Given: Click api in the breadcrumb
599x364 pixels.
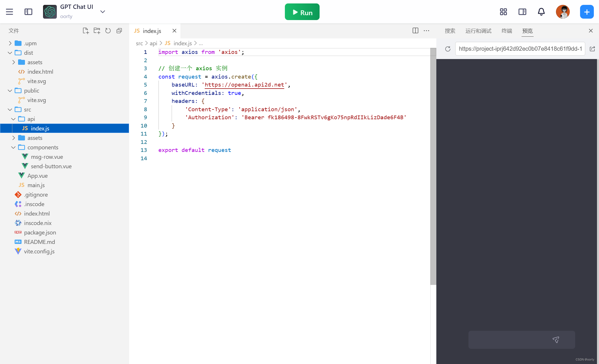Looking at the screenshot, I should [153, 43].
